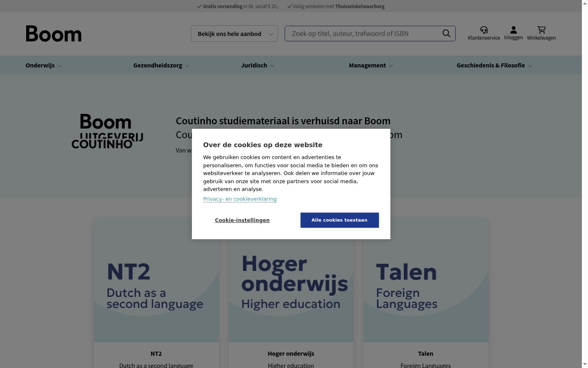Expand the Juridisch menu
The image size is (588, 368).
point(258,65)
